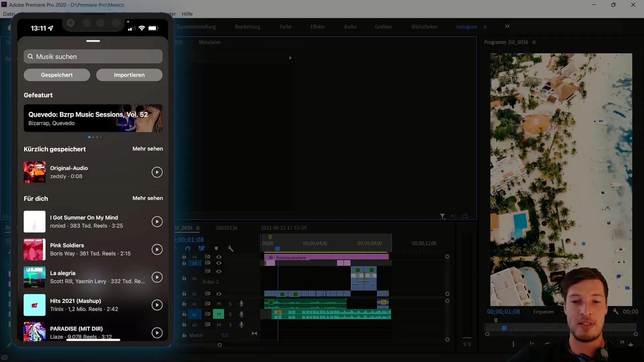Open program monitor settings wrench
The image size is (644, 362).
[x=615, y=311]
